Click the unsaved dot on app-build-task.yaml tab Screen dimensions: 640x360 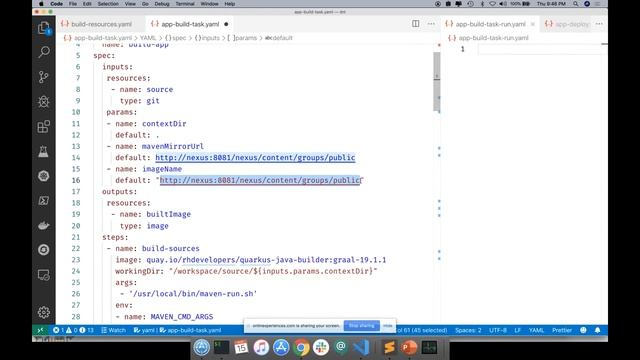tap(226, 24)
